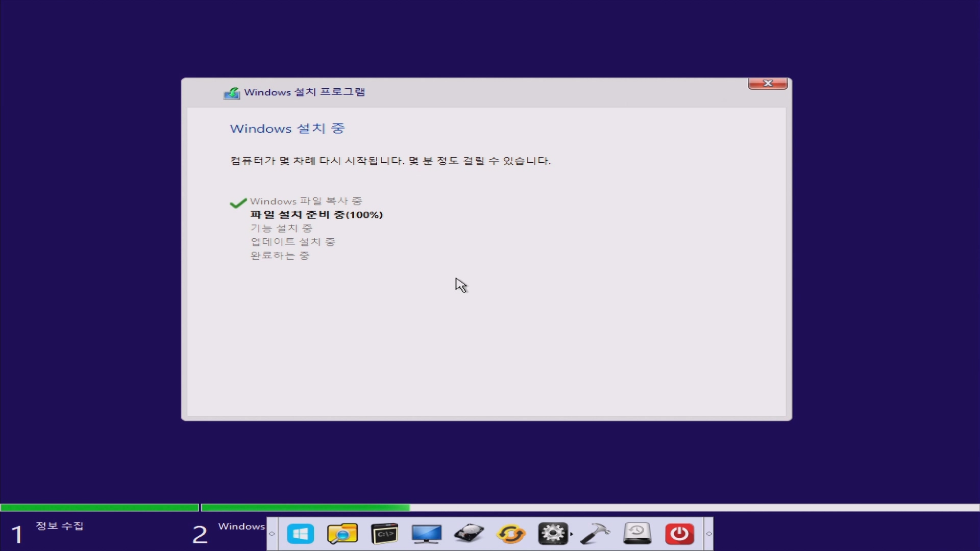The width and height of the screenshot is (980, 551).
Task: Expand arrow beside the gear icon
Action: (572, 534)
